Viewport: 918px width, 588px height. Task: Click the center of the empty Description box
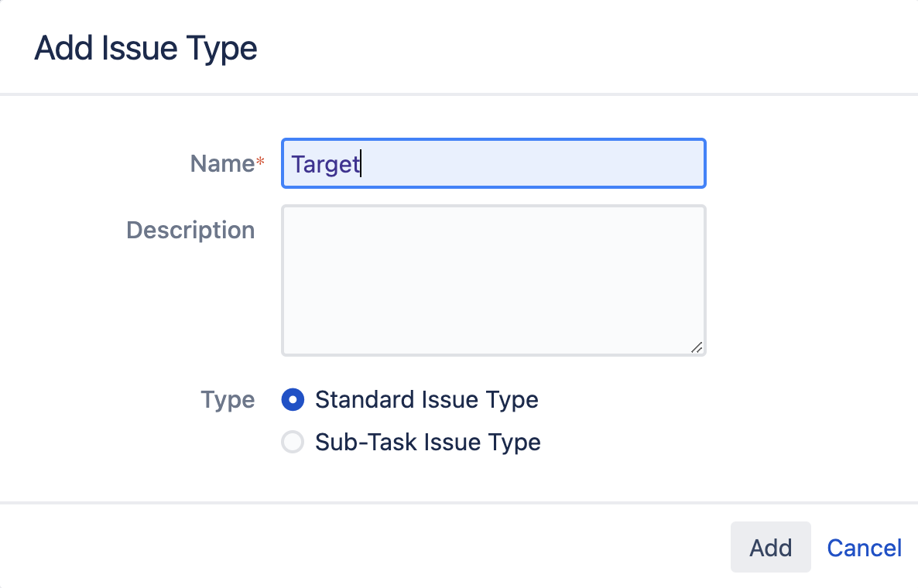pyautogui.click(x=493, y=280)
